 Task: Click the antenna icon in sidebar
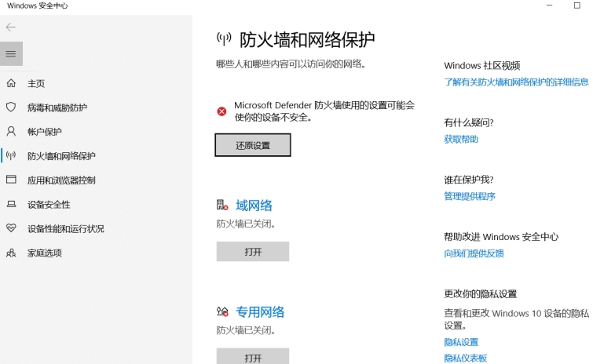[x=11, y=155]
